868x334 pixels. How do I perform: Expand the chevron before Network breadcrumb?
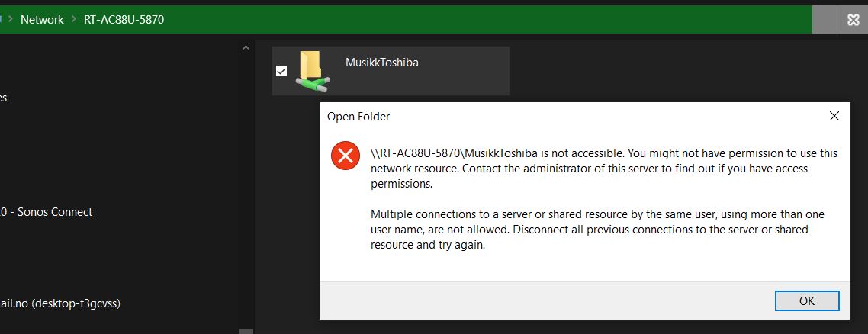[10, 19]
